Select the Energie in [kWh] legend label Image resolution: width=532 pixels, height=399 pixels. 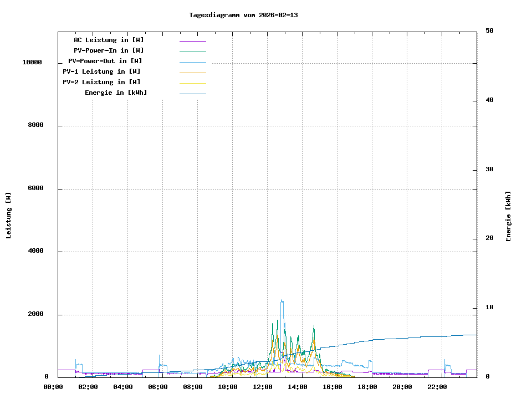(116, 93)
